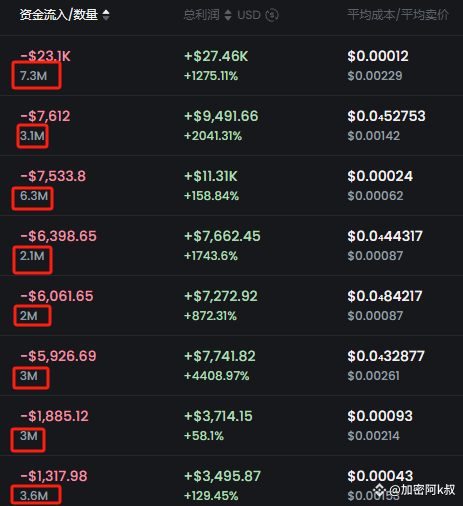Select the +$27.46K total profit

click(x=216, y=56)
